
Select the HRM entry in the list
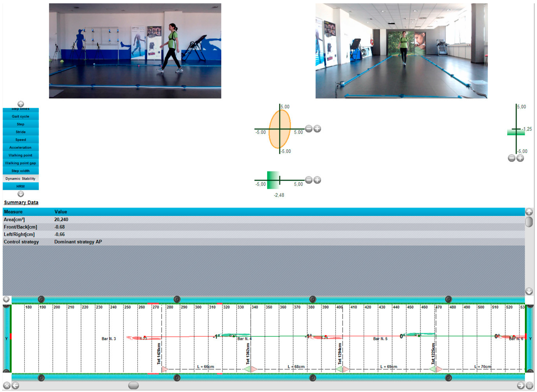coord(21,186)
